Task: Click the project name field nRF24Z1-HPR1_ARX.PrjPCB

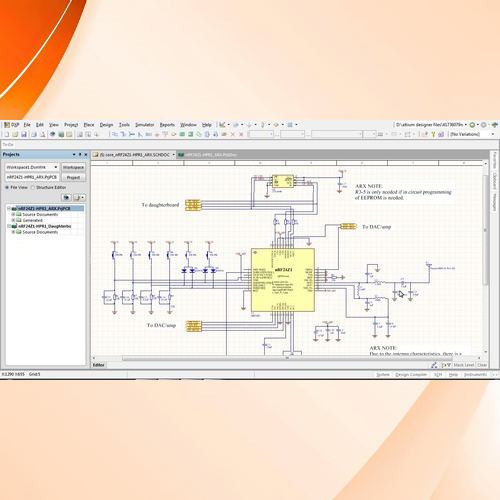Action: (x=32, y=177)
